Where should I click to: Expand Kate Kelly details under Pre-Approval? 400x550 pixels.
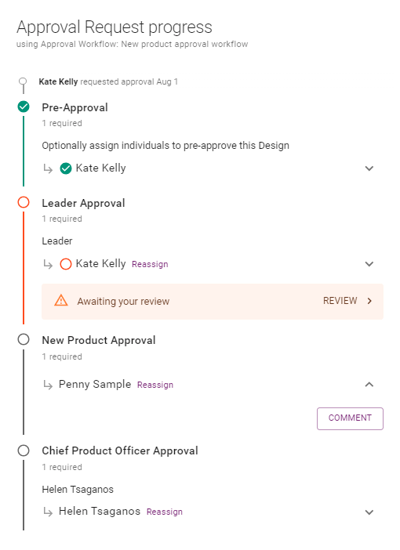(369, 168)
